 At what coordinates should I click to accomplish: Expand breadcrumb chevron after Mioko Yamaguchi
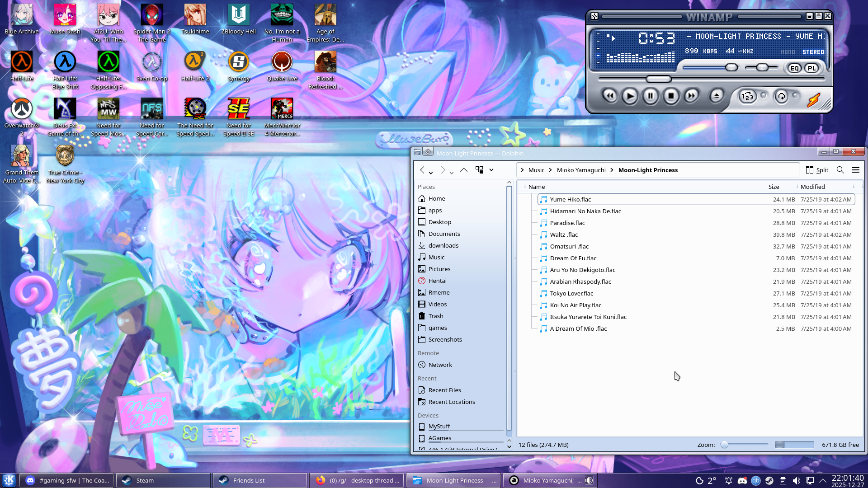pyautogui.click(x=612, y=170)
